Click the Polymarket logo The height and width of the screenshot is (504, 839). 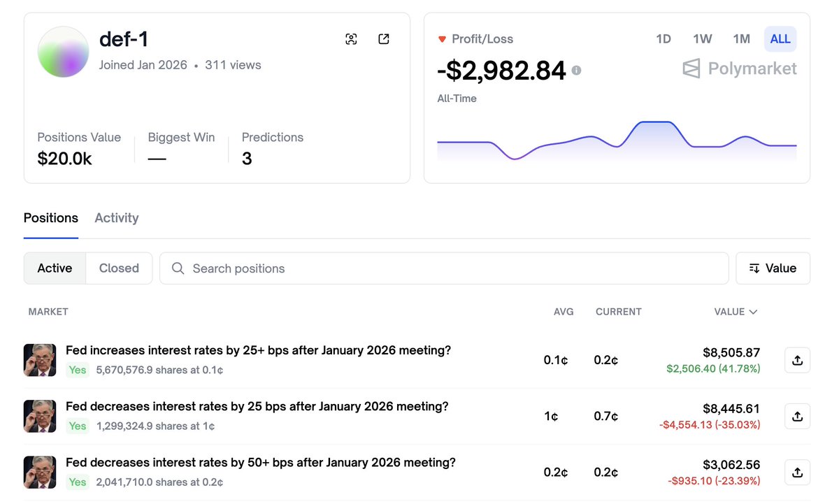click(x=740, y=69)
